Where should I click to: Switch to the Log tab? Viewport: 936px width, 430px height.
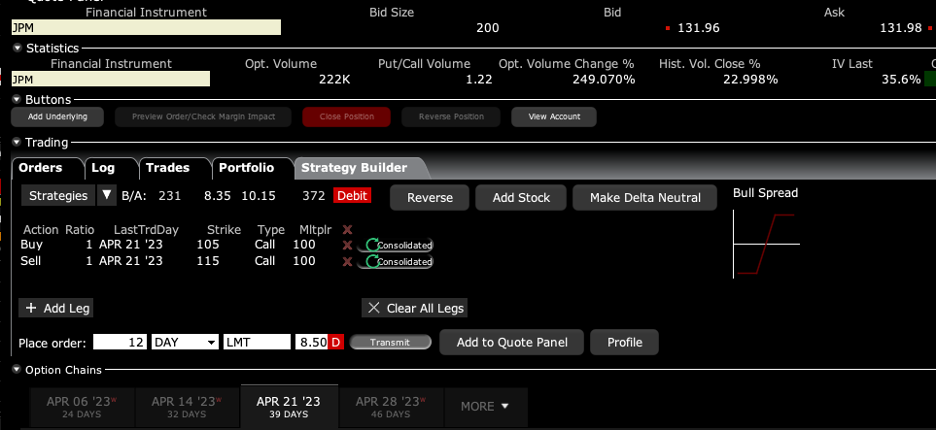103,168
